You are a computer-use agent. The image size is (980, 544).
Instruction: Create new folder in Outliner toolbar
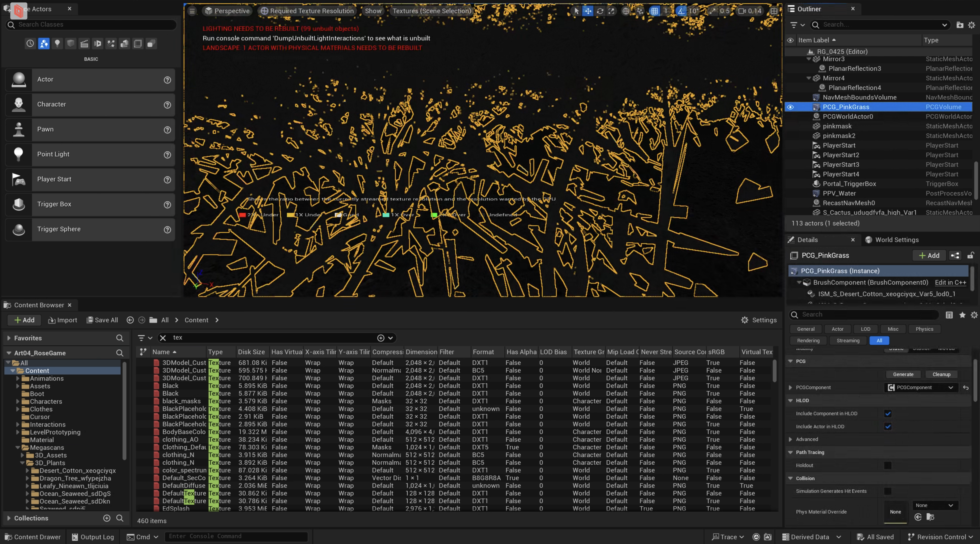(x=960, y=25)
